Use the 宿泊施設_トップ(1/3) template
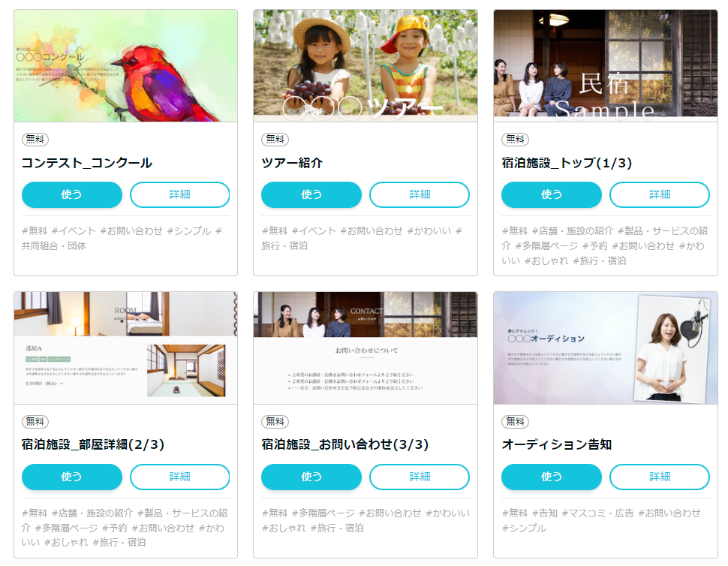 tap(552, 194)
